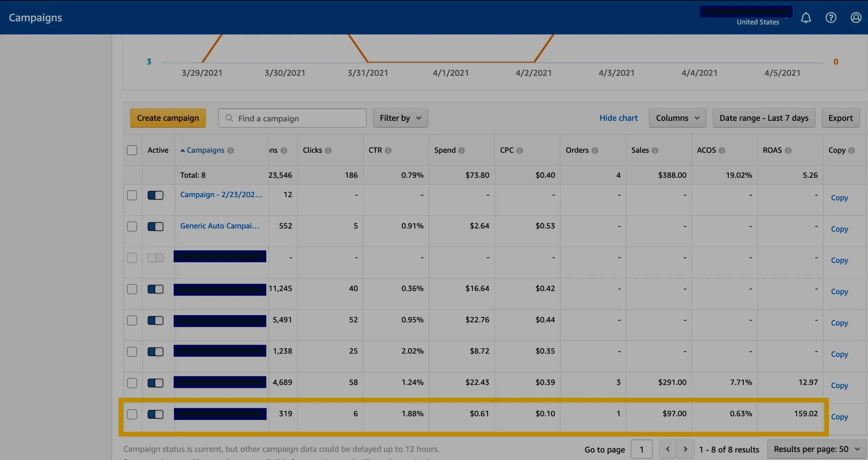The height and width of the screenshot is (460, 868).
Task: Click the info icon beside Spend header
Action: [x=461, y=150]
